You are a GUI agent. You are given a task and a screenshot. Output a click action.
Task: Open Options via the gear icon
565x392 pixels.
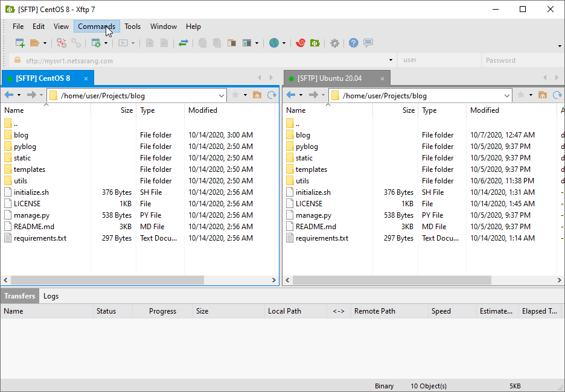pyautogui.click(x=335, y=43)
